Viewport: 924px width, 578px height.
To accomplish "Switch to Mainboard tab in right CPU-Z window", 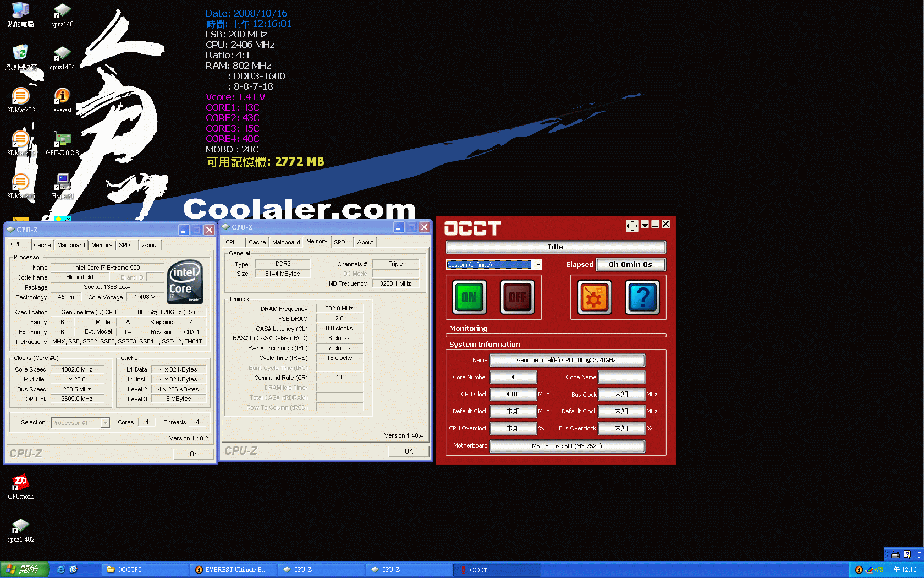I will point(286,242).
